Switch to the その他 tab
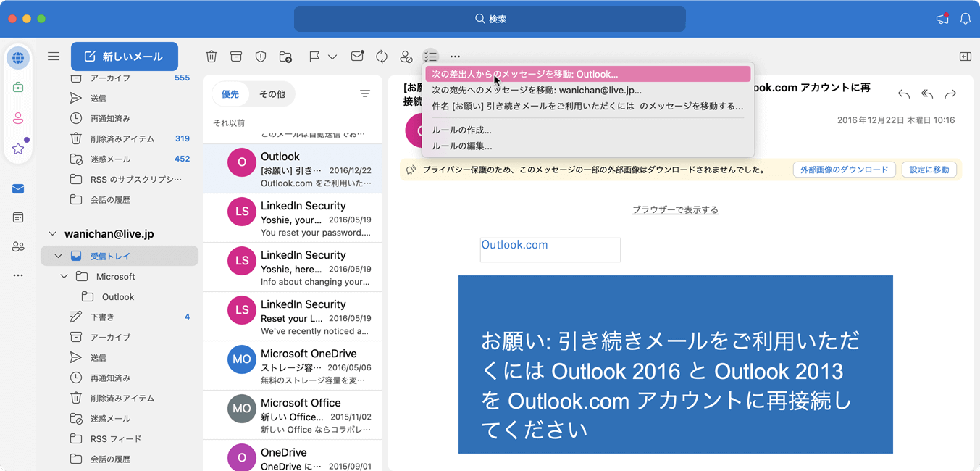The width and height of the screenshot is (980, 471). click(x=272, y=94)
